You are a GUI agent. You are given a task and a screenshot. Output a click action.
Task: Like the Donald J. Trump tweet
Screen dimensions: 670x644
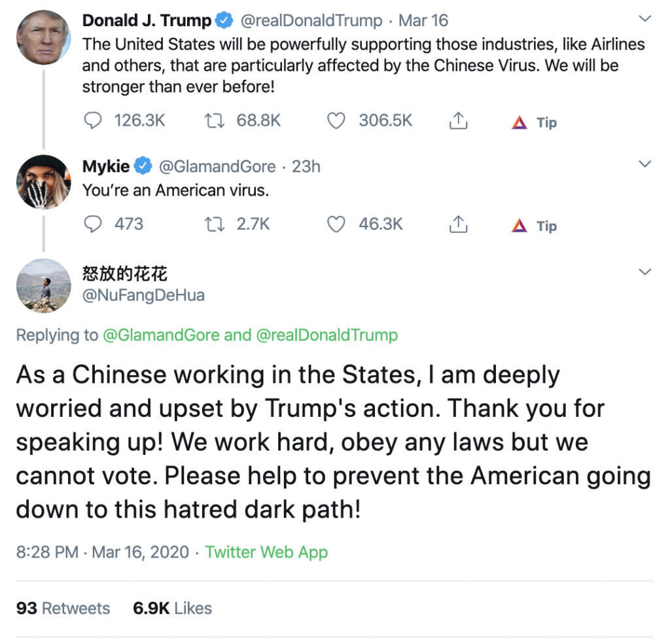(x=336, y=121)
